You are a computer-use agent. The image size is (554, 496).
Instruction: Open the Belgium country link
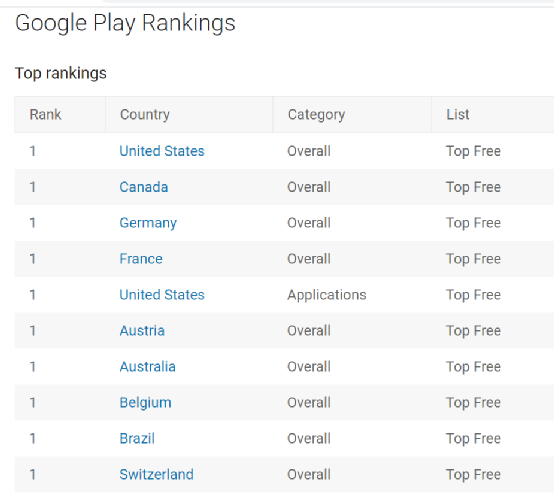coord(145,403)
